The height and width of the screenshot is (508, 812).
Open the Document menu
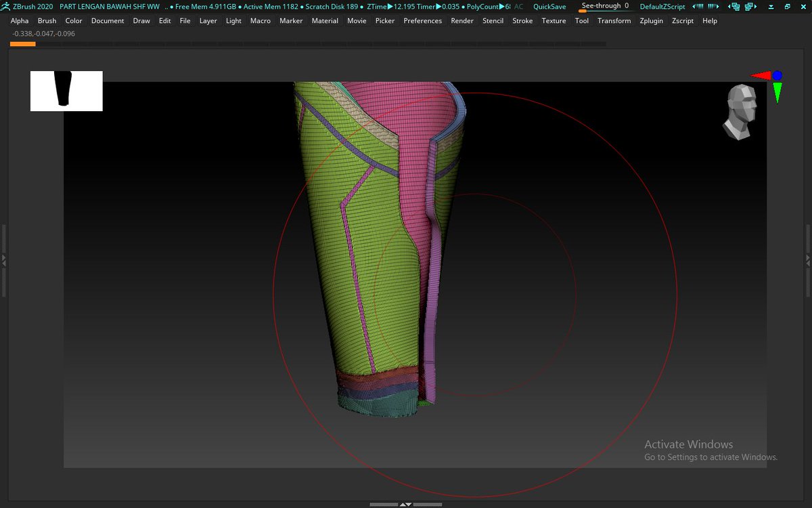click(108, 21)
